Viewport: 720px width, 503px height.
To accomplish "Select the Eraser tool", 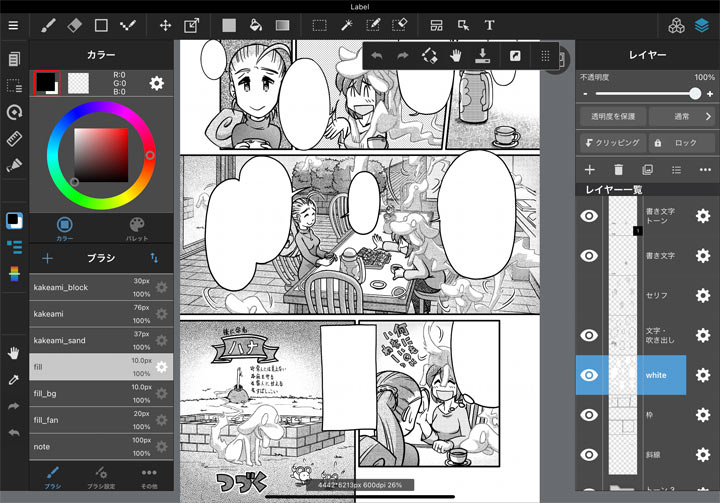I will click(x=74, y=25).
